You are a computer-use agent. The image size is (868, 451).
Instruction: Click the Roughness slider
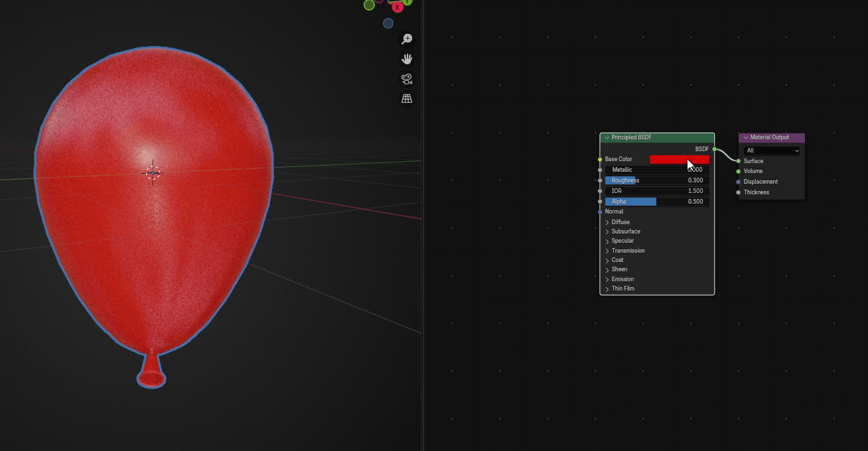[656, 180]
